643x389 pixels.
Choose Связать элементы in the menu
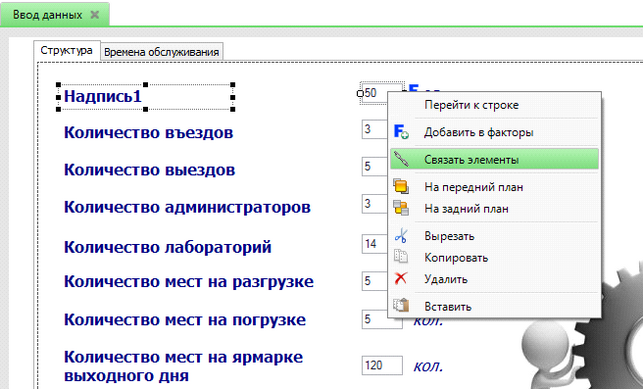[x=494, y=159]
